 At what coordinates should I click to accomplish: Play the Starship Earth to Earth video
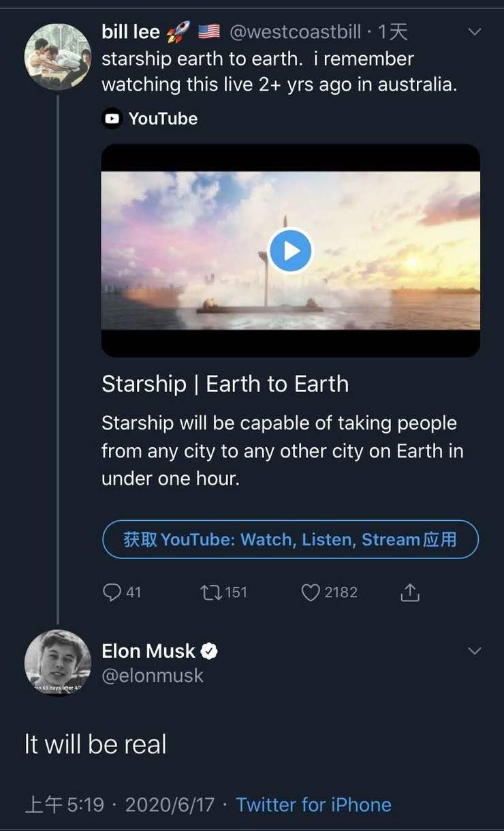291,250
